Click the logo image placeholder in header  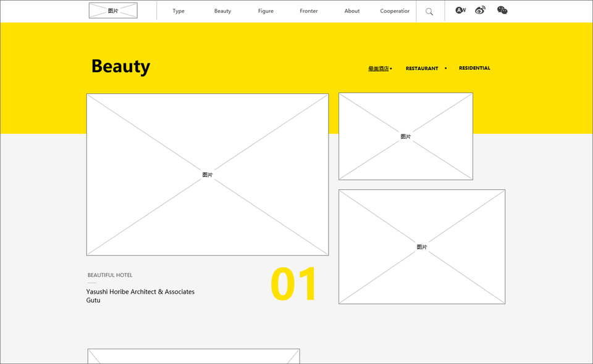point(113,10)
